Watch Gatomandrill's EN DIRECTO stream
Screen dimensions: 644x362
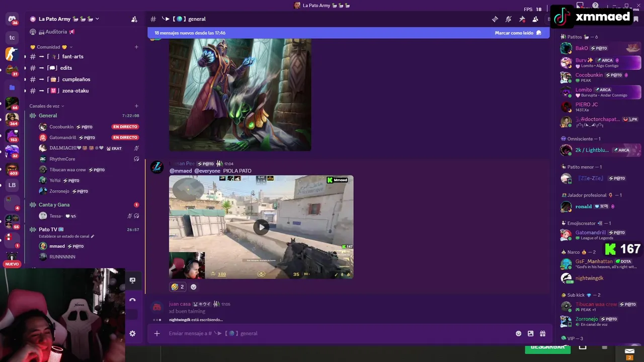click(125, 137)
